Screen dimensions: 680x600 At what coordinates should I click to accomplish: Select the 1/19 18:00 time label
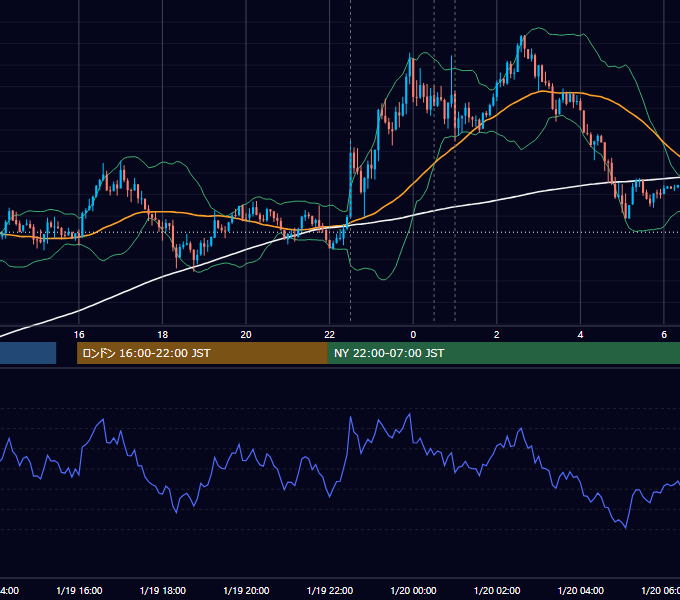point(163,590)
